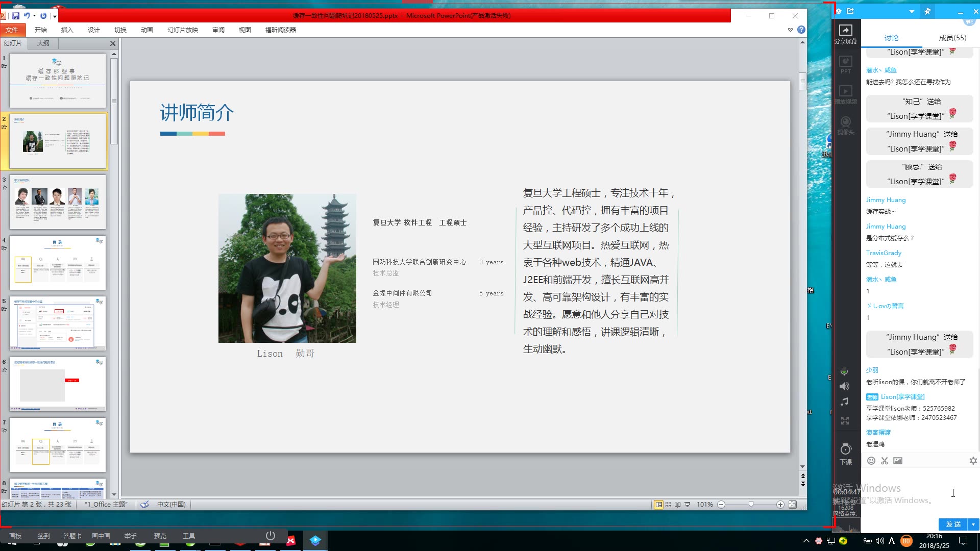Click the scissors screenshot icon in chat
980x551 pixels.
click(x=885, y=461)
